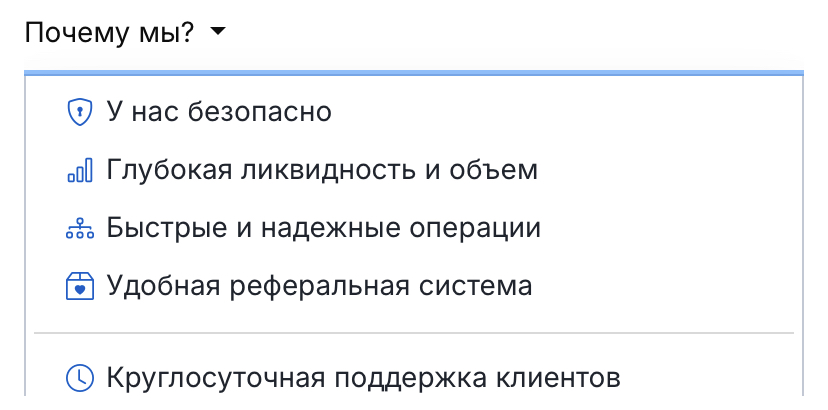Click the blue top border of dropdown panel
The height and width of the screenshot is (410, 828).
(414, 73)
